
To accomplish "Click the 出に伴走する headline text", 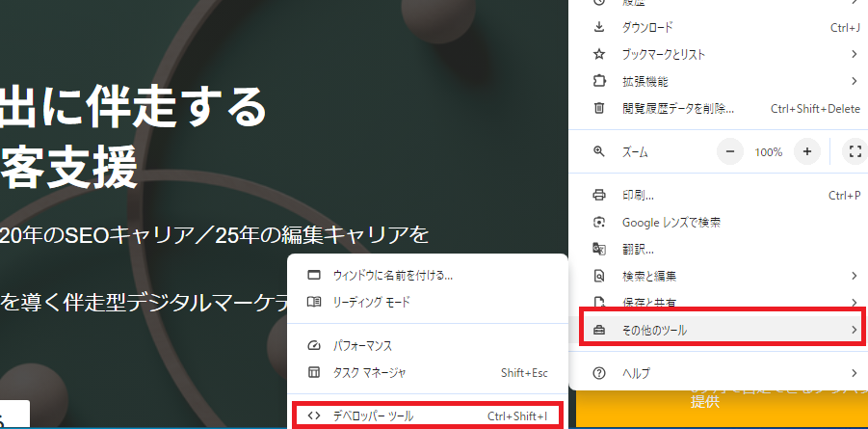I will pyautogui.click(x=133, y=105).
